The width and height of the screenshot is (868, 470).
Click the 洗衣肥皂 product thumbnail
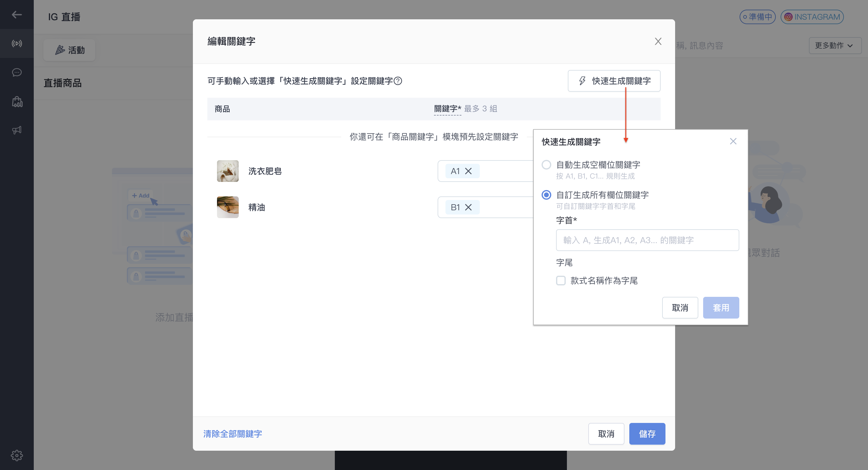(x=228, y=171)
